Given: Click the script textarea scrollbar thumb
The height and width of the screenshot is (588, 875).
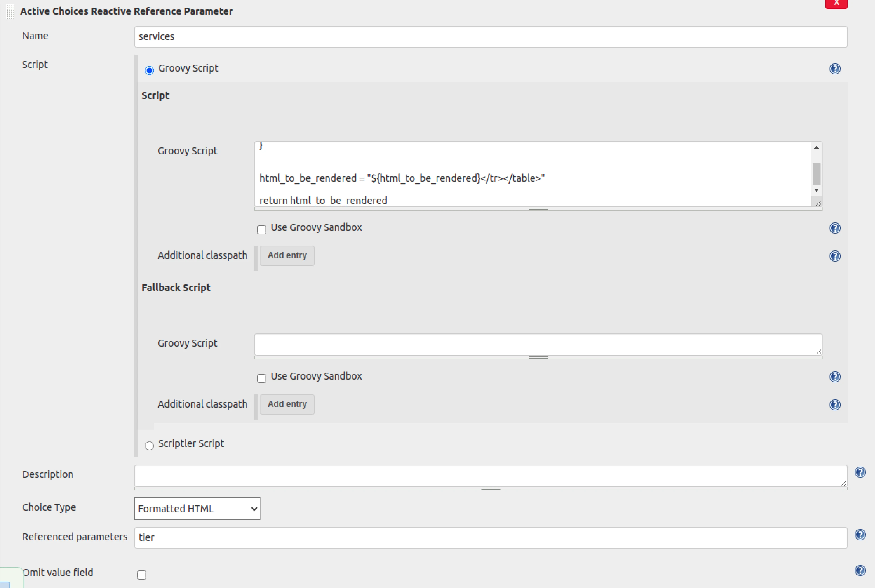Looking at the screenshot, I should click(x=816, y=174).
